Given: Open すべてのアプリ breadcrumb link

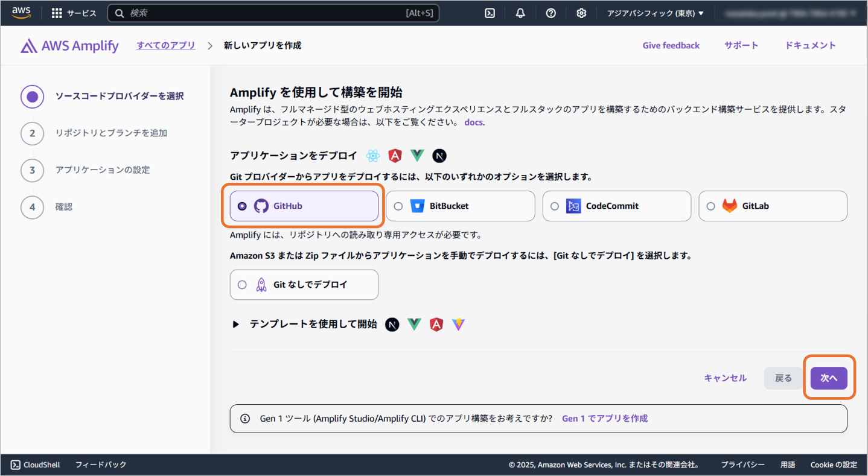Looking at the screenshot, I should pyautogui.click(x=166, y=45).
